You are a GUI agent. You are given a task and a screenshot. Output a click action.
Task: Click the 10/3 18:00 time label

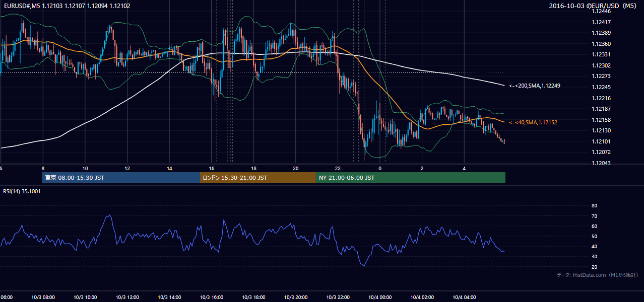point(253,297)
